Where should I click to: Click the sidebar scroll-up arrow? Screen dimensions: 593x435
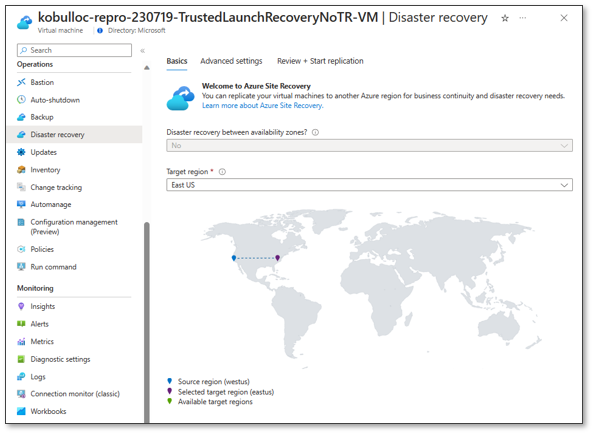tap(147, 68)
